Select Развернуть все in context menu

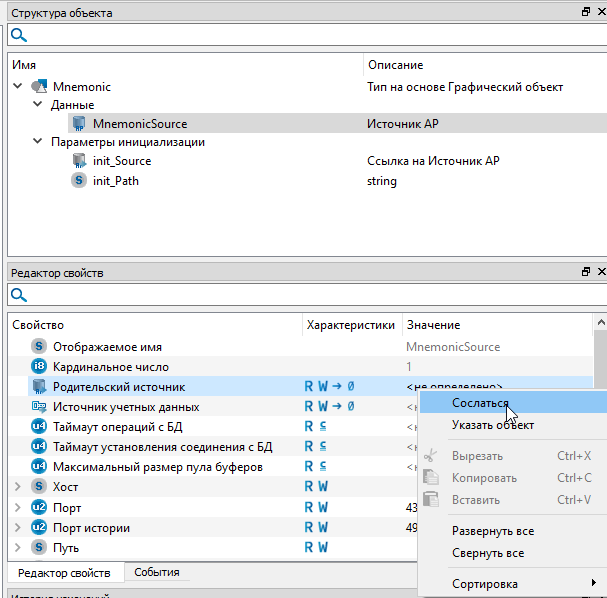click(x=492, y=531)
